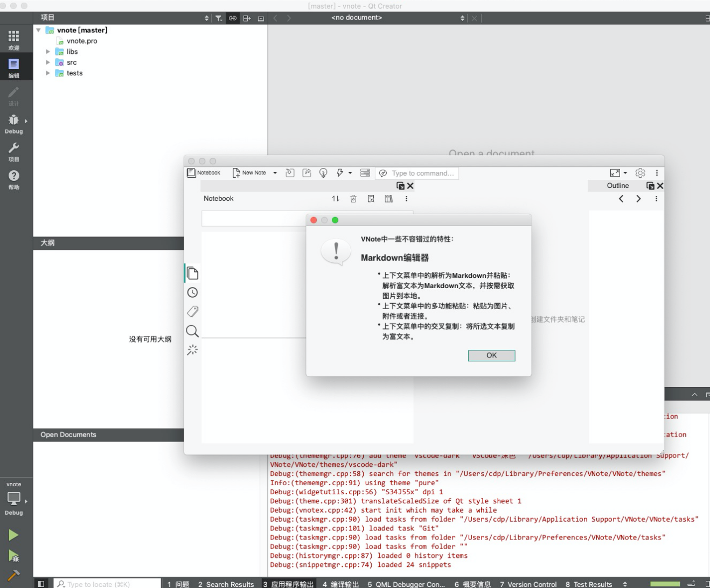
Task: Click the Notebook icon in VNote toolbar
Action: (204, 173)
